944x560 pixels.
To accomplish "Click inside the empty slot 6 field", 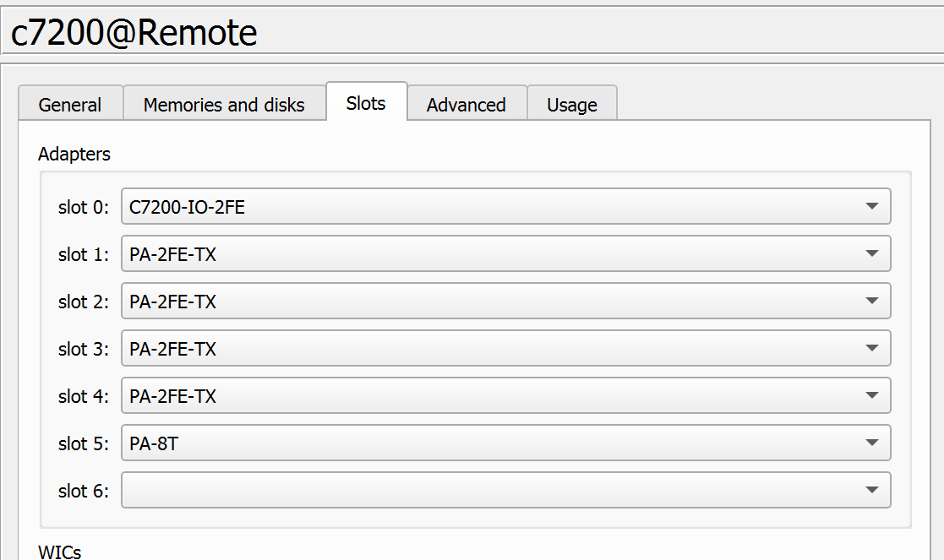I will click(x=490, y=491).
